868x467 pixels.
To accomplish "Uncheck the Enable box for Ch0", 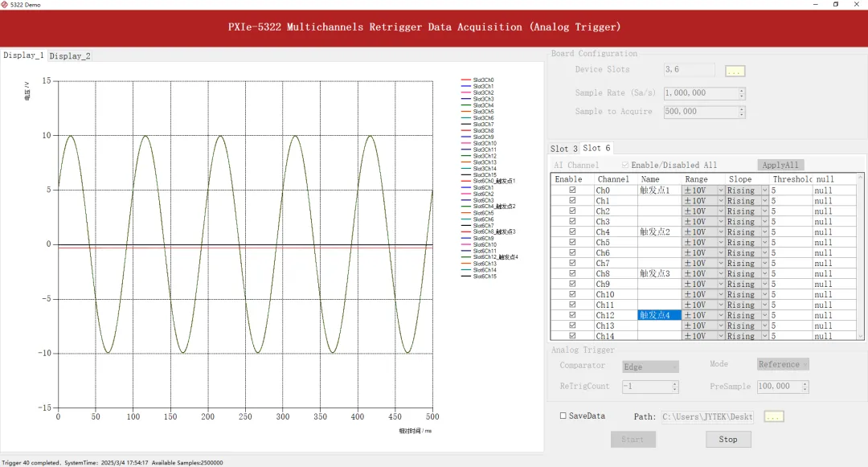I will pos(572,190).
